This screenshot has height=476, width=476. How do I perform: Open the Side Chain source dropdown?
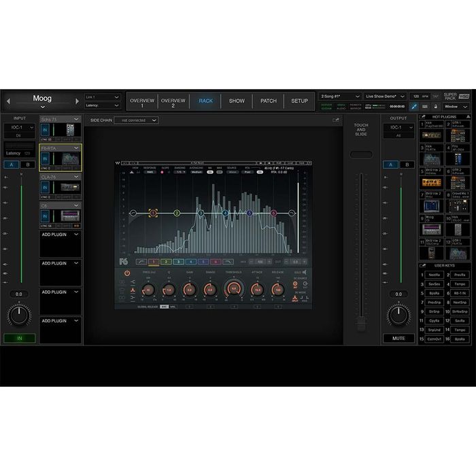[x=136, y=120]
